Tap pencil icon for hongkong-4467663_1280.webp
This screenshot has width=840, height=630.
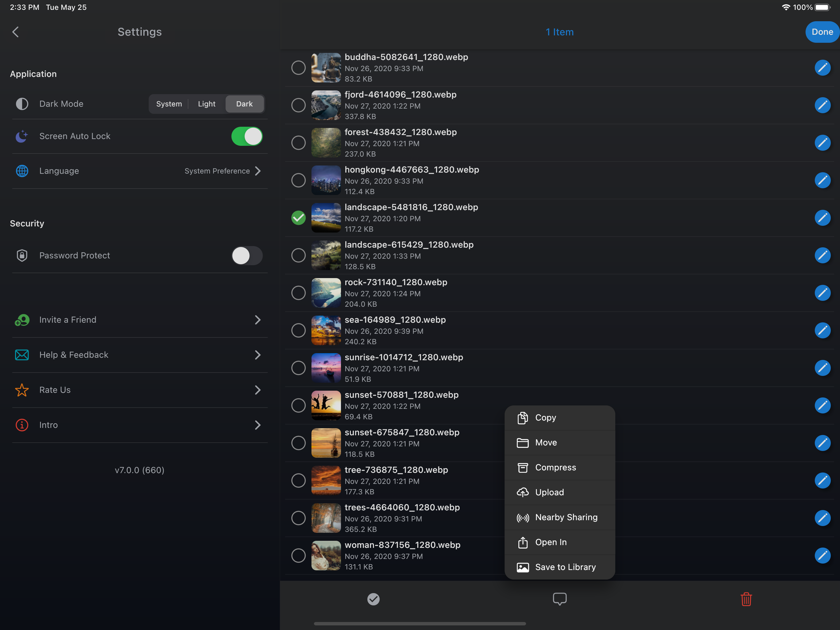click(822, 180)
